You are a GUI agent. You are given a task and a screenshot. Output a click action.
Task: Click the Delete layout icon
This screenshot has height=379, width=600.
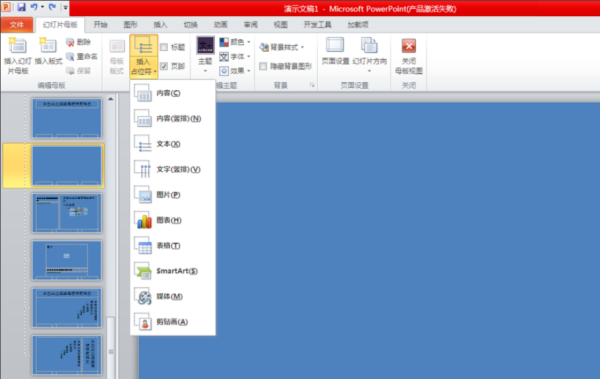pyautogui.click(x=70, y=42)
